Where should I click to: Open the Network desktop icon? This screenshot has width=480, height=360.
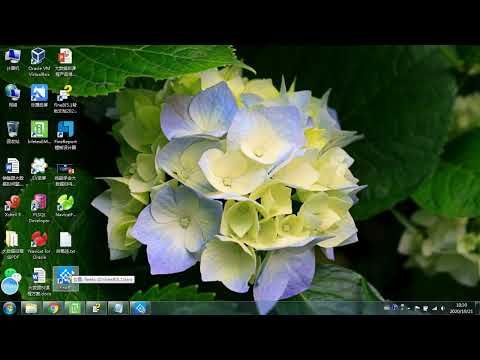pyautogui.click(x=13, y=96)
